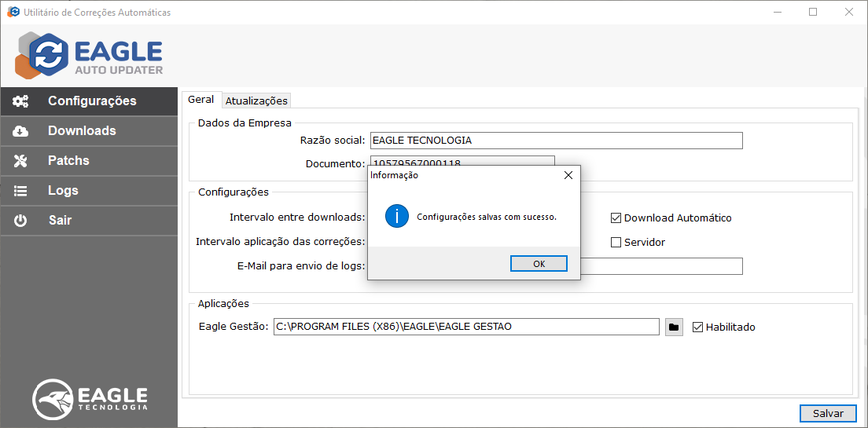Select the Geral tab
Screen dimensions: 868x428
(x=201, y=100)
